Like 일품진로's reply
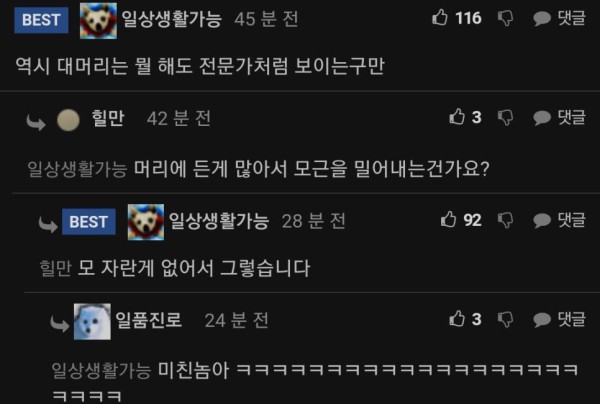Image resolution: width=600 pixels, height=404 pixels. [457, 318]
